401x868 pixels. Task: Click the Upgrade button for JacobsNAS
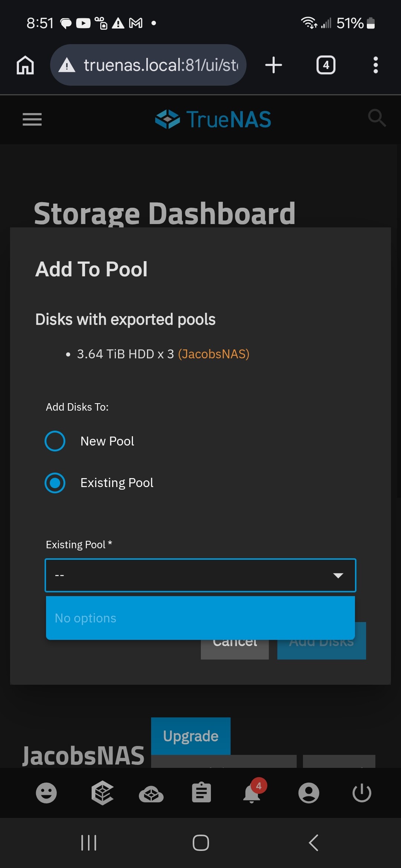coord(191,736)
